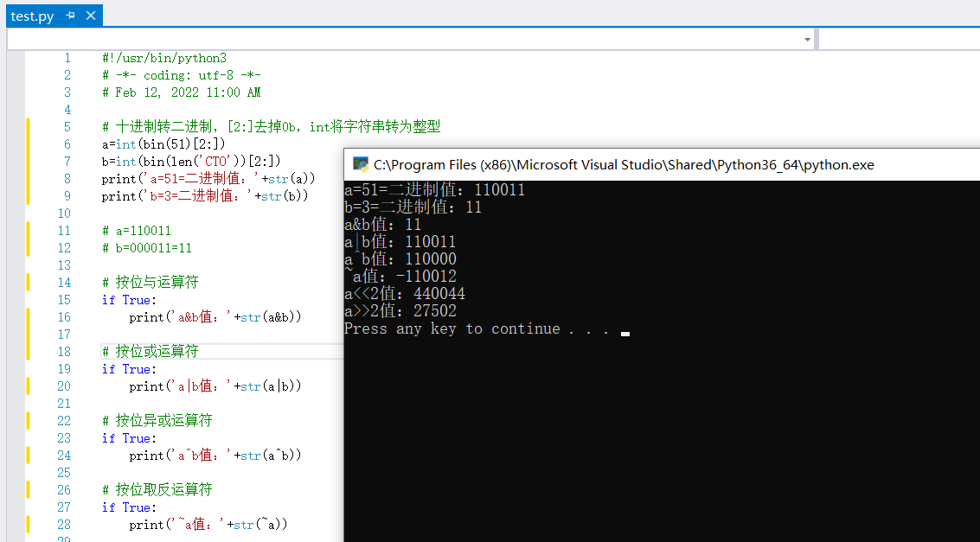Pin the test.py document tab

point(72,15)
